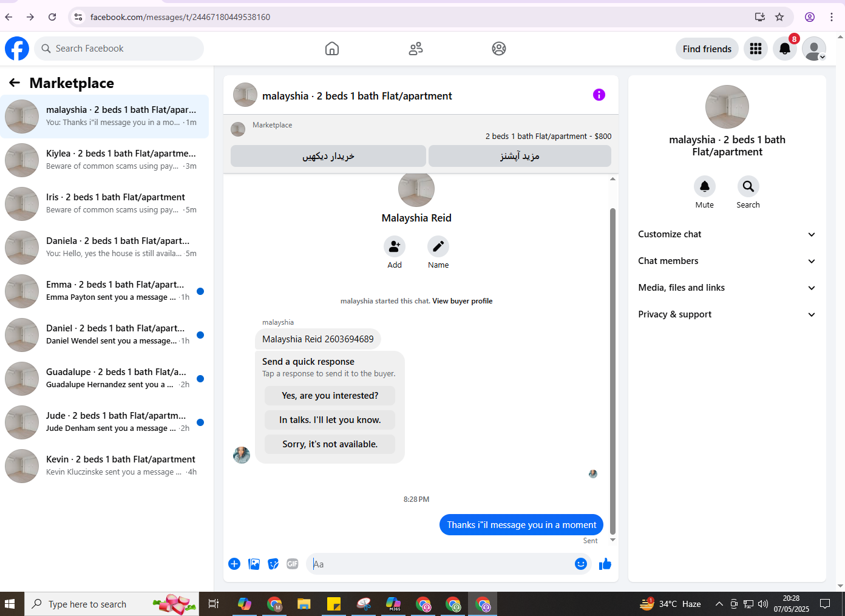Click the خریدار دیکھیں button

click(x=328, y=156)
